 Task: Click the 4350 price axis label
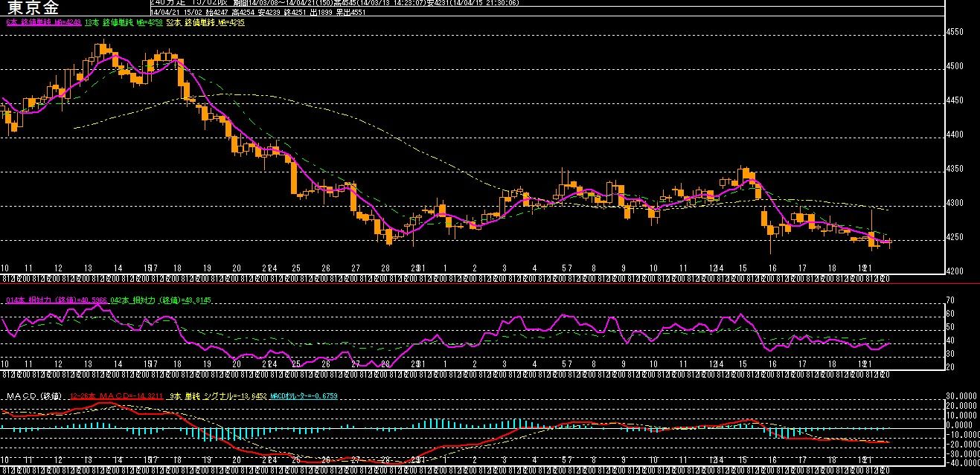point(954,169)
